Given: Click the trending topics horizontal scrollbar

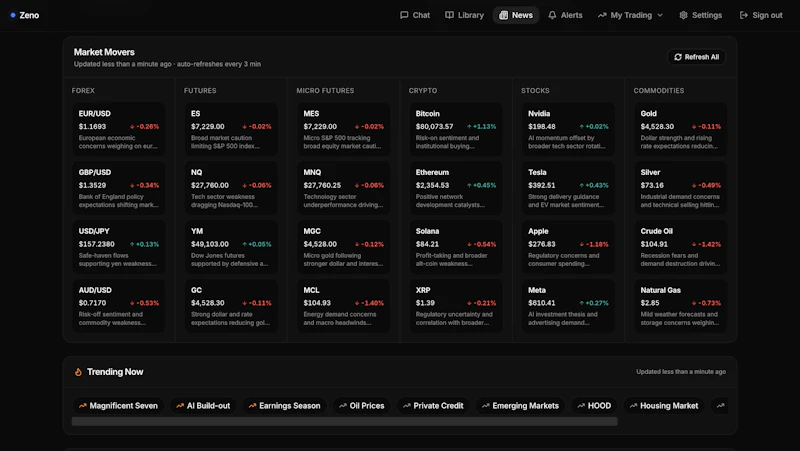Looking at the screenshot, I should [344, 421].
